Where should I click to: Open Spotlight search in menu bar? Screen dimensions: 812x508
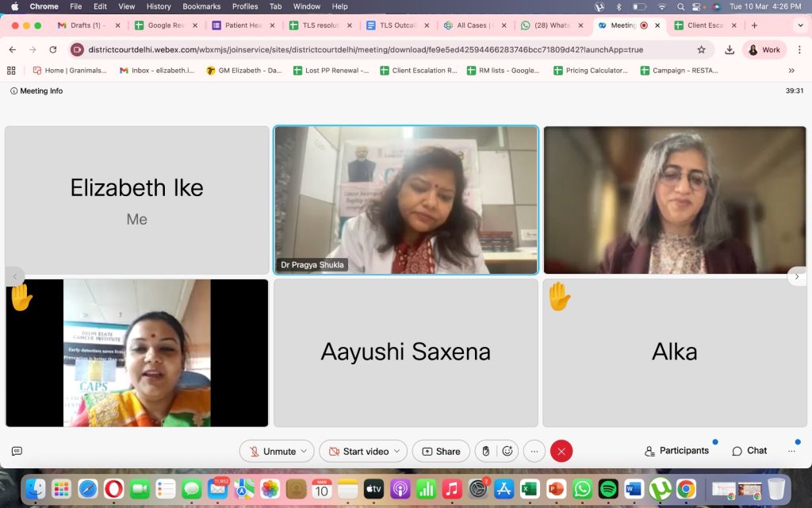click(x=681, y=6)
